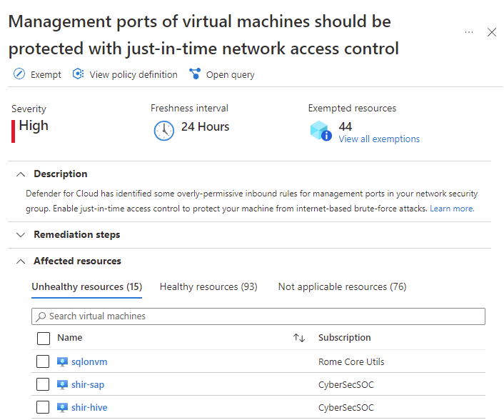The image size is (504, 420).
Task: Open the ellipsis more options menu
Action: click(x=469, y=32)
